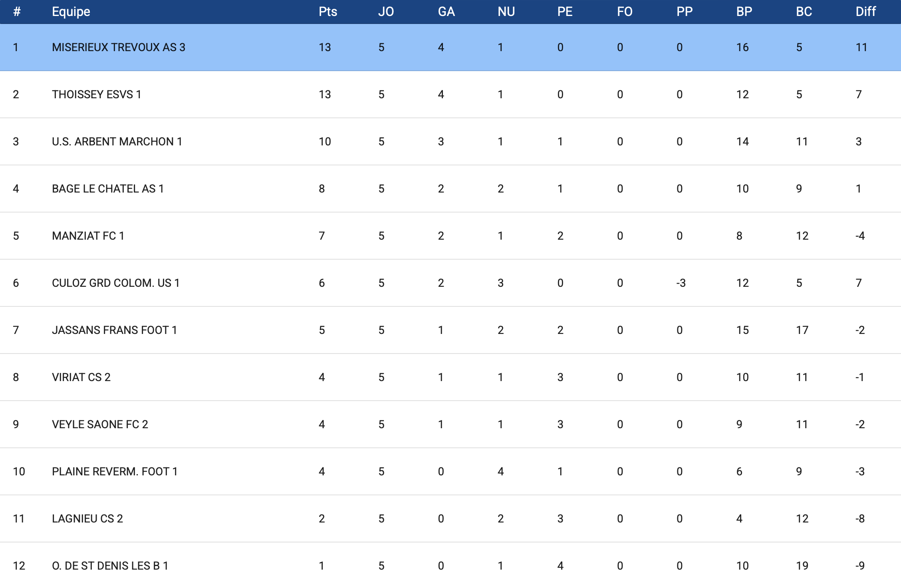The height and width of the screenshot is (588, 901).
Task: Click the Equipe column header
Action: pyautogui.click(x=71, y=12)
